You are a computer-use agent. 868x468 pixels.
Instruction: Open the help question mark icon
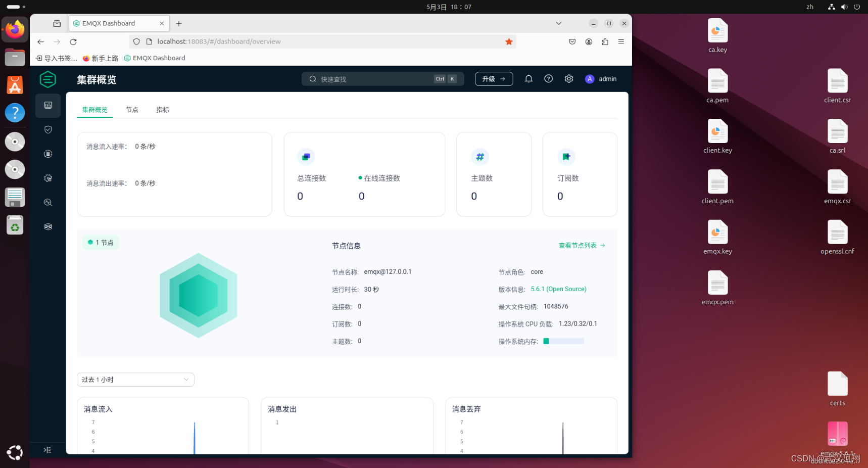(548, 79)
